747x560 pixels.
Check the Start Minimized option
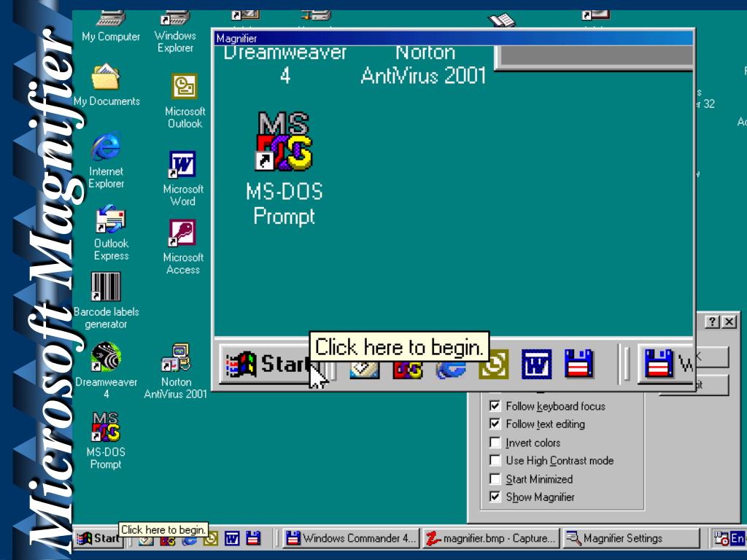click(x=495, y=478)
